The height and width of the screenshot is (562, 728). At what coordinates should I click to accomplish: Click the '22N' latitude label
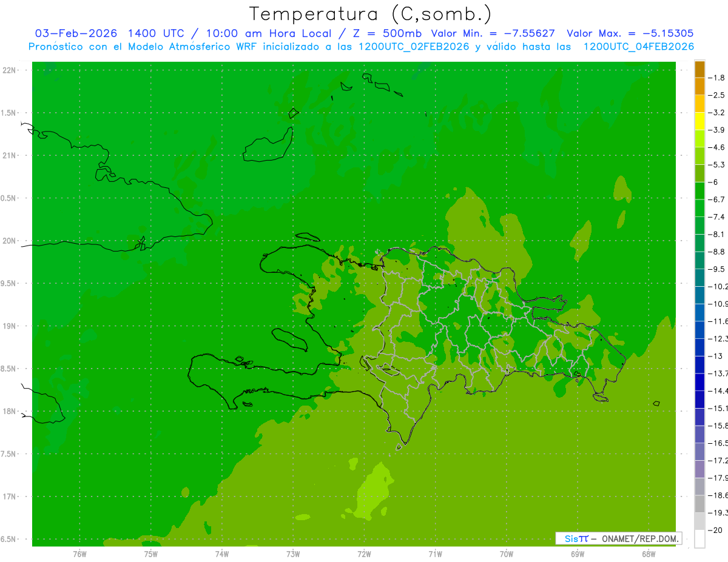(10, 70)
